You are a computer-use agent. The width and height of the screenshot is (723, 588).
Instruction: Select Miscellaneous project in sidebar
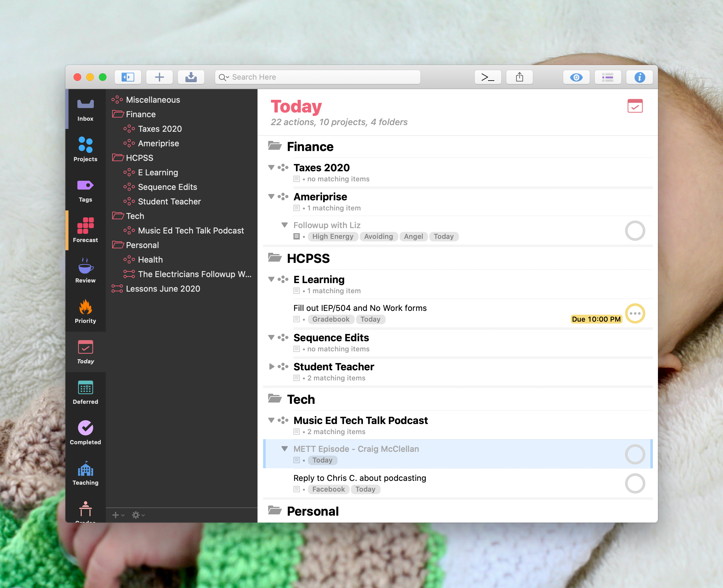tap(182, 100)
